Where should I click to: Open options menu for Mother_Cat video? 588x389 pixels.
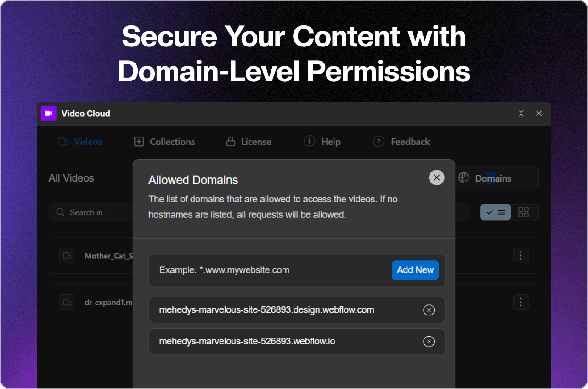[520, 256]
